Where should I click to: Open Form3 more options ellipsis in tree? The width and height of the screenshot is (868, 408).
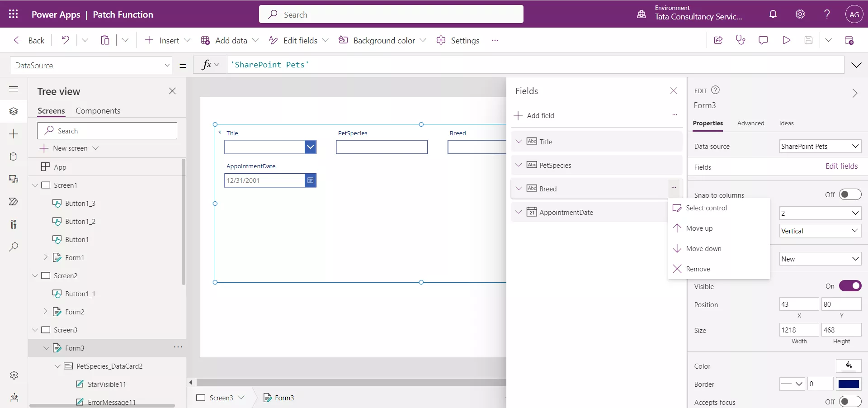coord(178,347)
